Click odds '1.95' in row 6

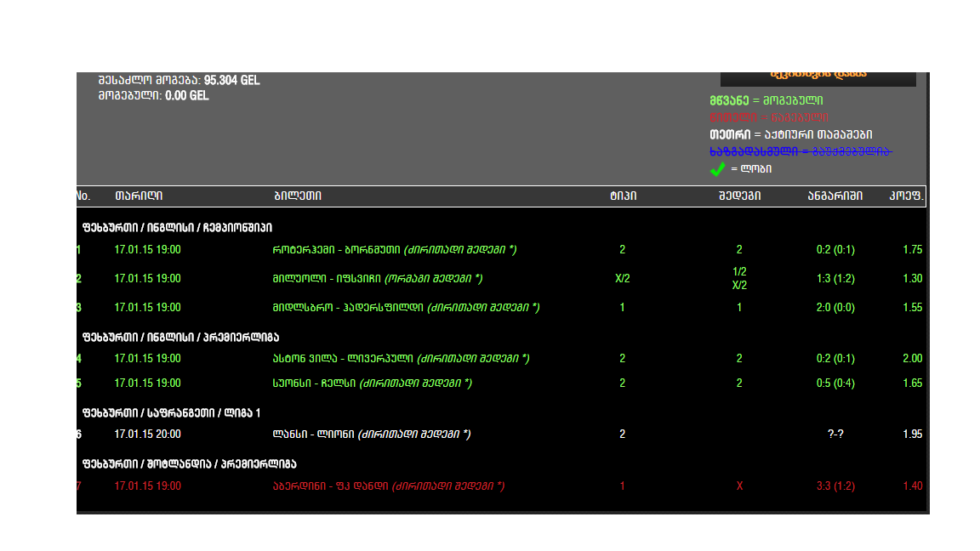pyautogui.click(x=913, y=435)
